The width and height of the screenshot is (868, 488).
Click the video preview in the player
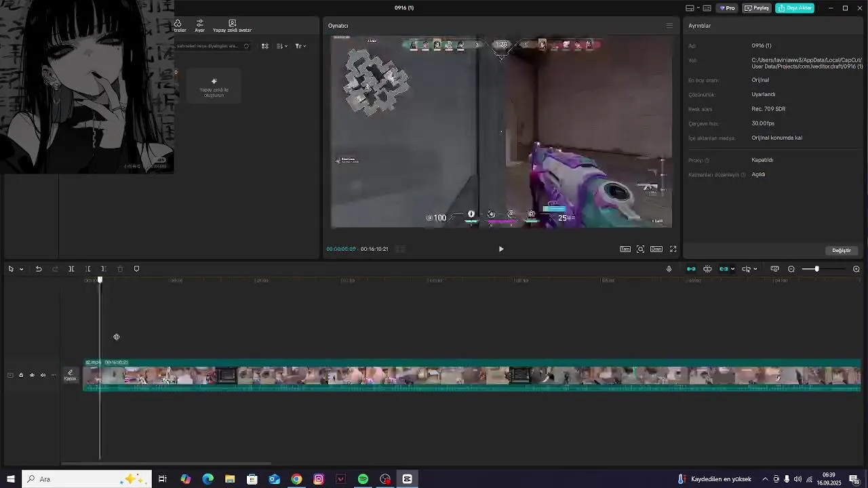pos(501,131)
